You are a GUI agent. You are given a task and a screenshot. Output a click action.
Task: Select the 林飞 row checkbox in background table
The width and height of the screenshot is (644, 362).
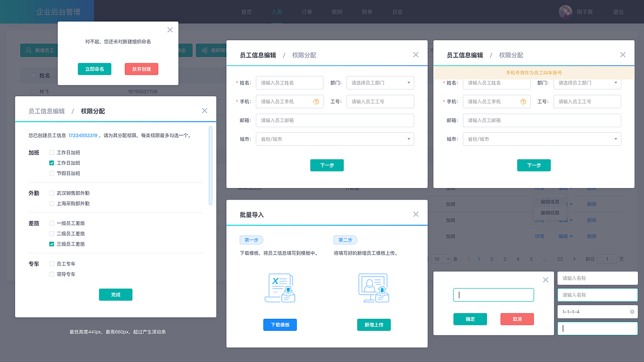coord(33,92)
